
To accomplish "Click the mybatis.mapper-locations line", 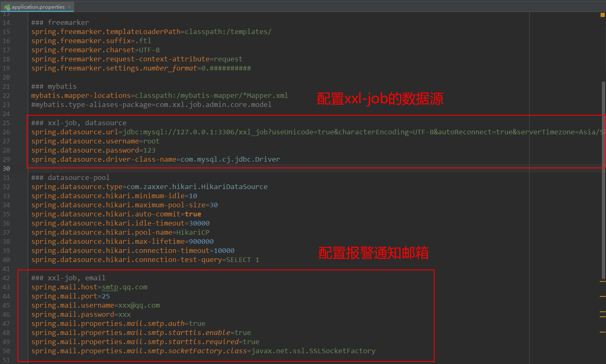I will [x=160, y=95].
